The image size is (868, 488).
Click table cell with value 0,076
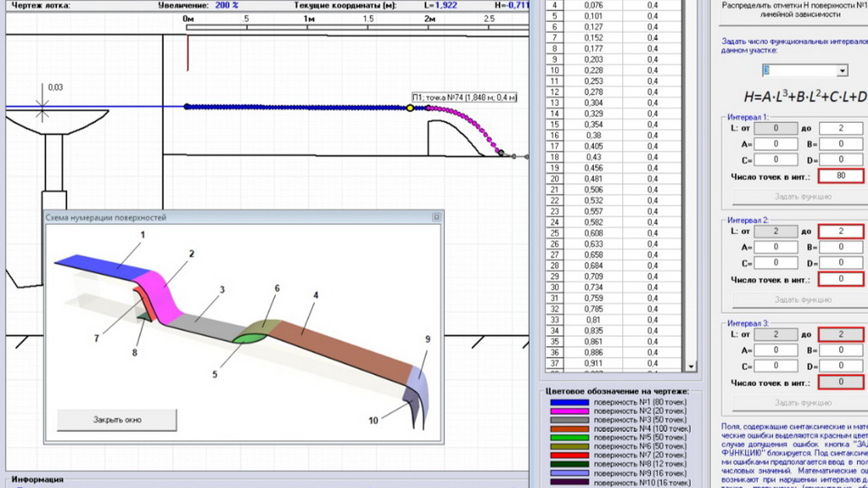593,5
